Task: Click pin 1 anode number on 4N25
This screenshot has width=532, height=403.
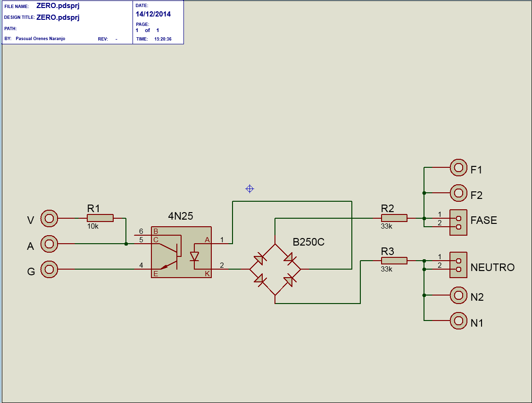Action: [222, 240]
